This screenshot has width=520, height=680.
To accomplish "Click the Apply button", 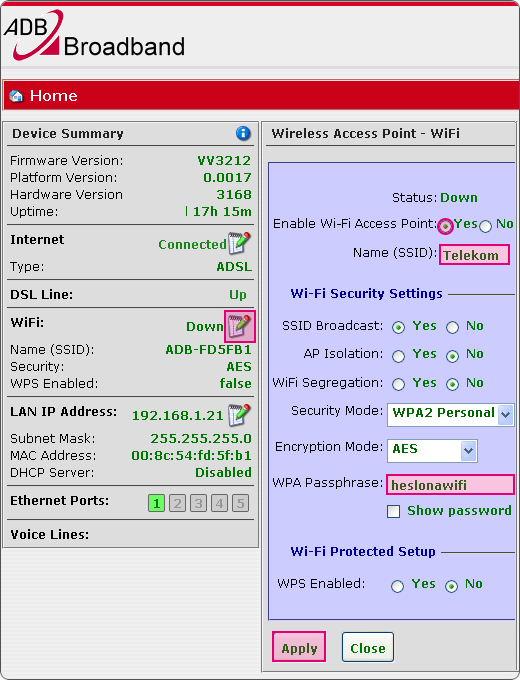I will tap(299, 648).
